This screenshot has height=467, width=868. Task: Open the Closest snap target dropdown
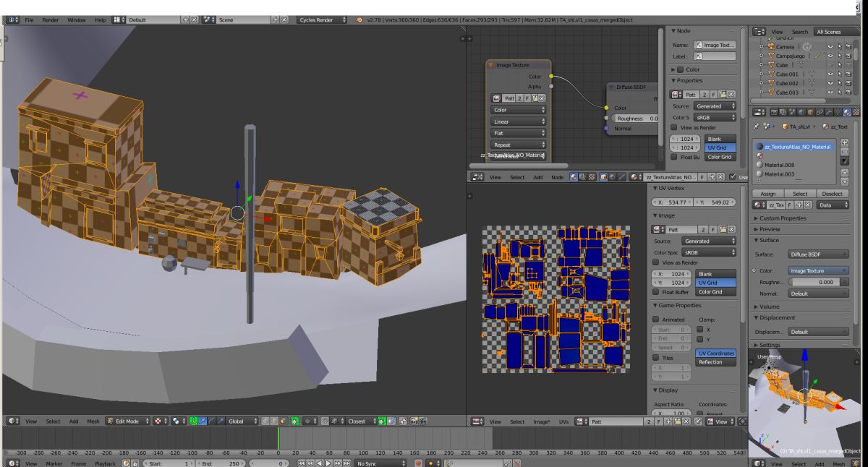pos(362,421)
